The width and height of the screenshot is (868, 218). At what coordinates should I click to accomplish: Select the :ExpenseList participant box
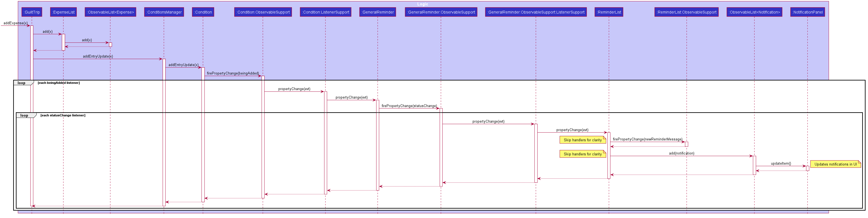63,12
